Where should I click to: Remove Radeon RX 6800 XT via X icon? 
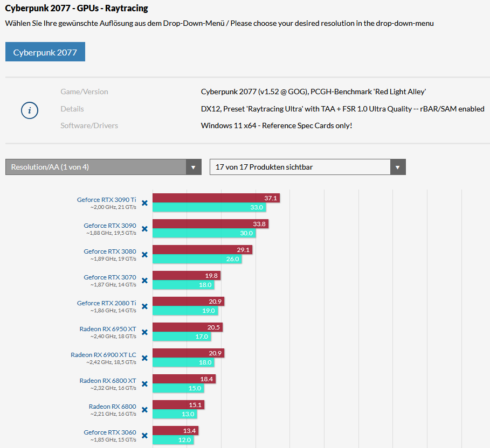pyautogui.click(x=144, y=384)
